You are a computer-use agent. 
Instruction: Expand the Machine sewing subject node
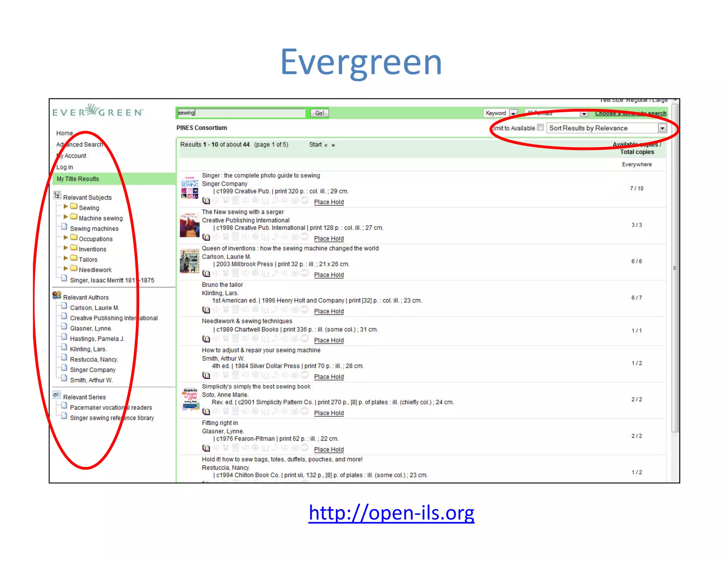pos(66,217)
